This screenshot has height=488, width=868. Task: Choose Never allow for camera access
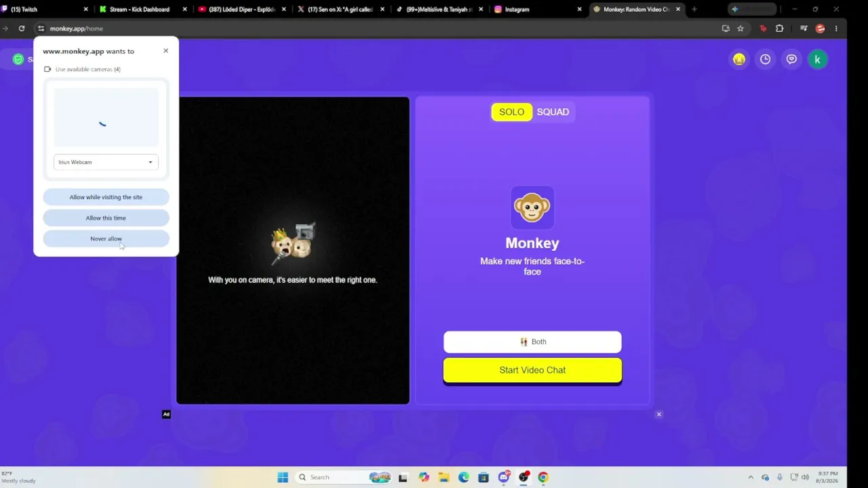tap(106, 239)
